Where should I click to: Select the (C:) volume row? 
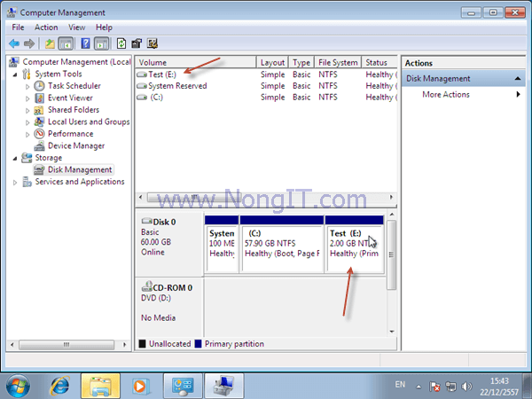(266, 98)
